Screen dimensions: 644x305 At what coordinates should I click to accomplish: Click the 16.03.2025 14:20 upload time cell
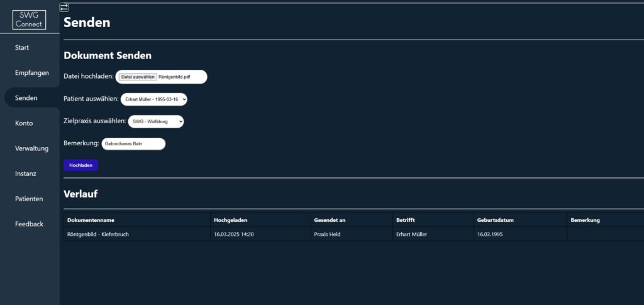pyautogui.click(x=260, y=234)
